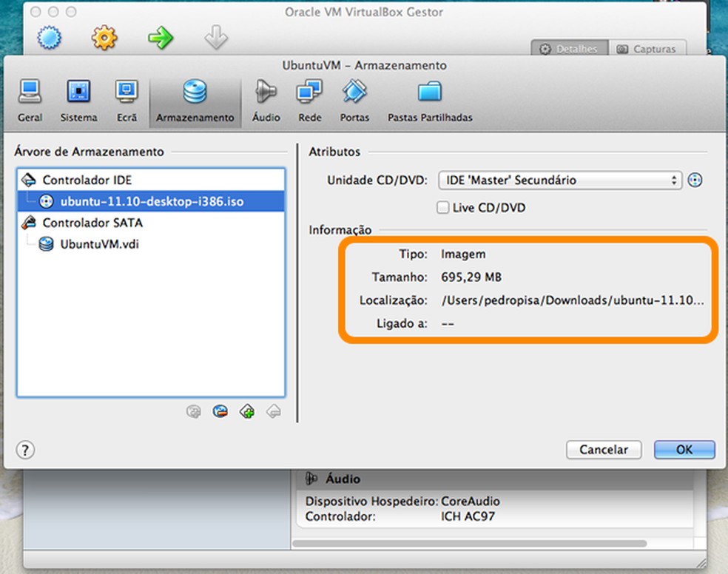This screenshot has width=728, height=574.
Task: Click the green Start arrow in Gestor
Action: 161,38
